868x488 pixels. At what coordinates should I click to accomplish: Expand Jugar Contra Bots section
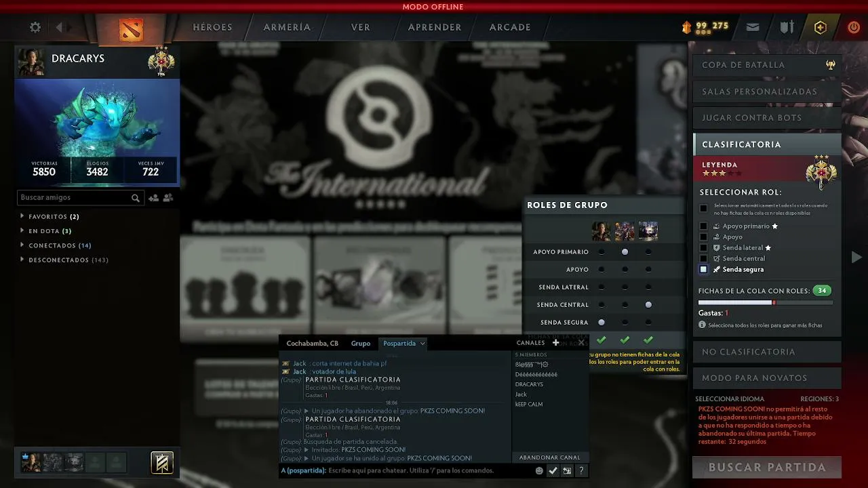click(x=767, y=118)
